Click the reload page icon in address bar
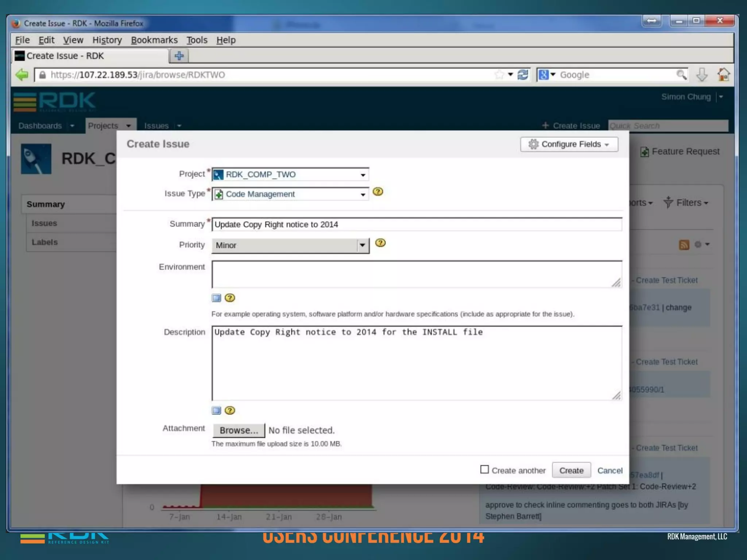 523,75
